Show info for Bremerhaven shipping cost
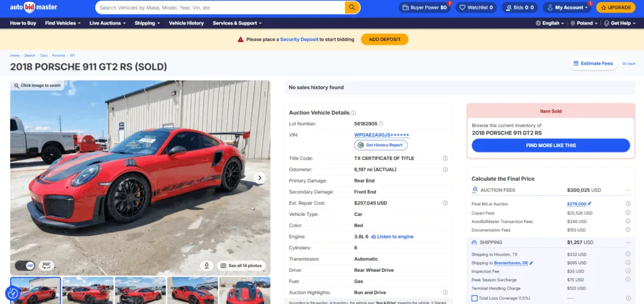Screen dimensions: 644x304 coord(628,262)
